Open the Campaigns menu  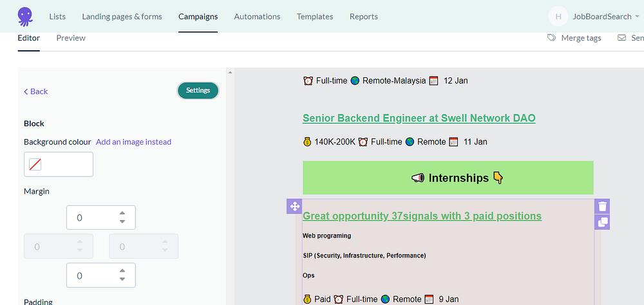point(198,16)
